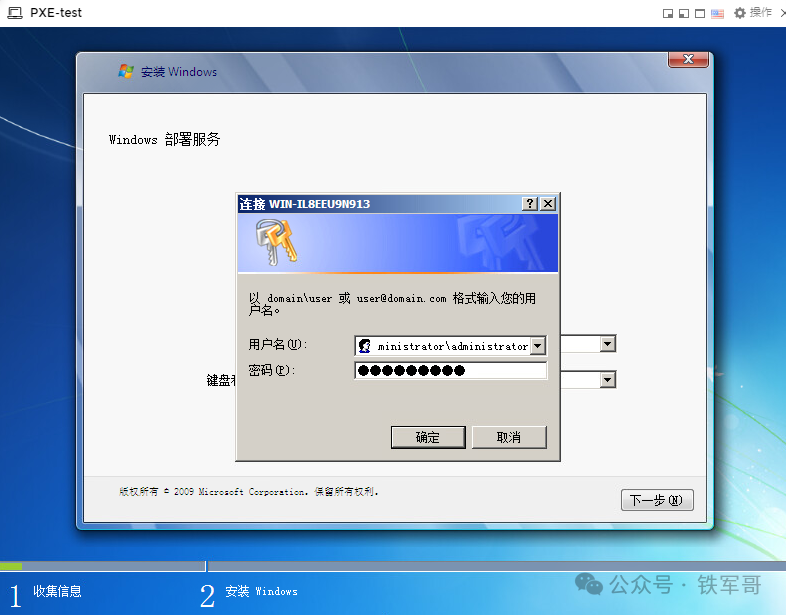Click the PXE-test title text
Screen dimensions: 786x615
(56, 13)
